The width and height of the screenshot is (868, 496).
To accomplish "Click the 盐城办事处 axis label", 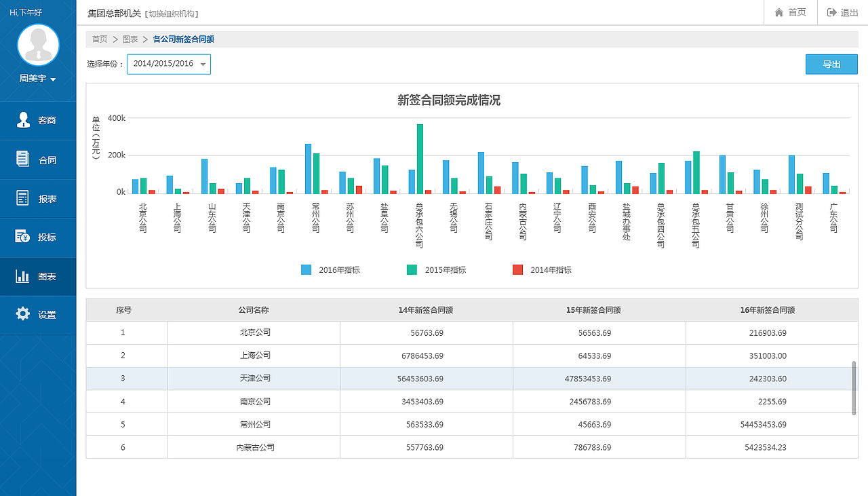I will pyautogui.click(x=627, y=221).
